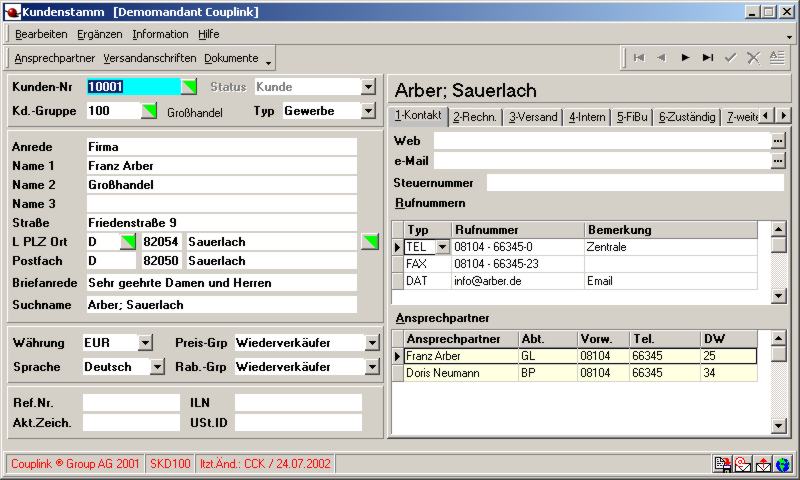
Task: Click the X cancel icon in toolbar
Action: (753, 58)
